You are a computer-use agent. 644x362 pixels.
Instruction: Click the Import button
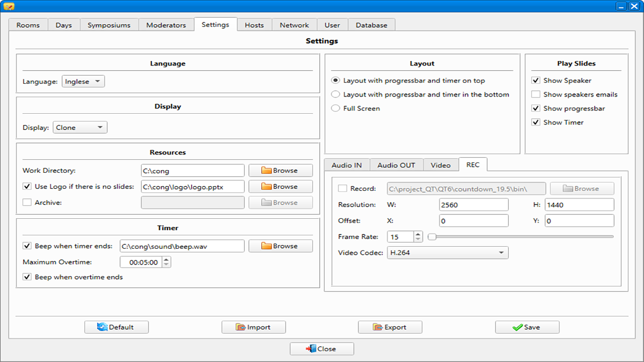[x=254, y=327]
